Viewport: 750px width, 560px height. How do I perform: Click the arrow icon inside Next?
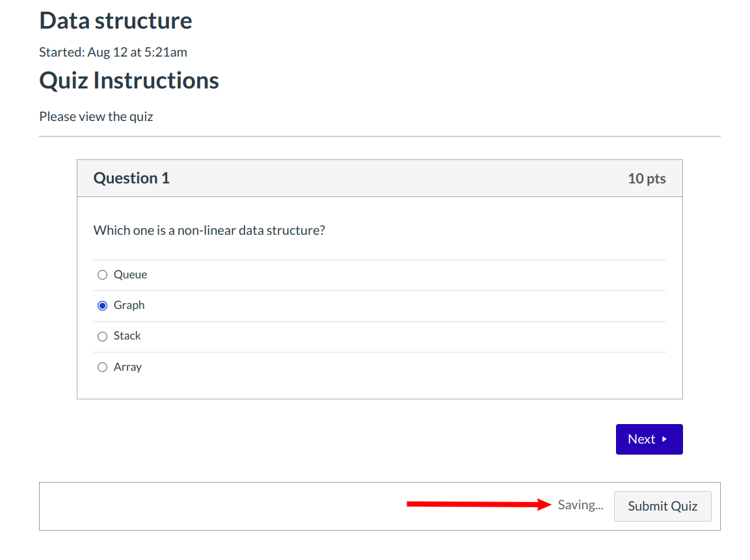pyautogui.click(x=664, y=440)
